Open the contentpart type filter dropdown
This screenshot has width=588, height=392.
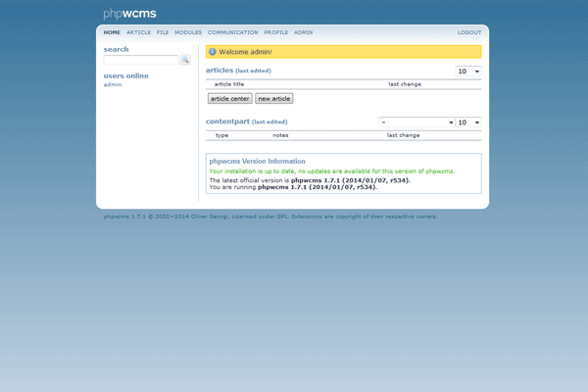416,122
